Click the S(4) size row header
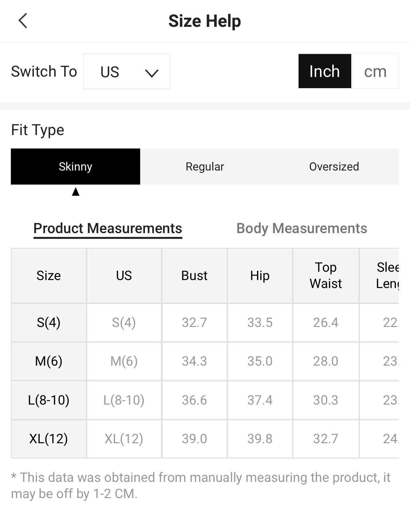This screenshot has width=410, height=532. tap(49, 323)
